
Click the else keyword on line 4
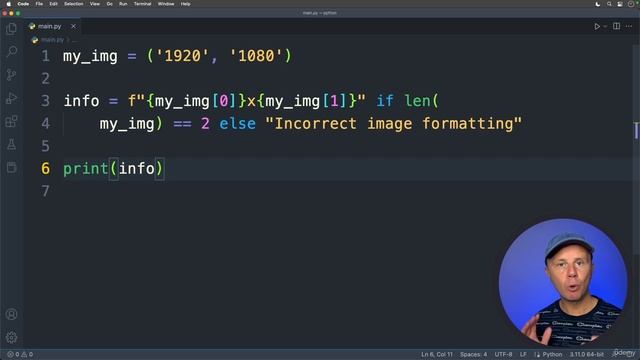point(238,124)
